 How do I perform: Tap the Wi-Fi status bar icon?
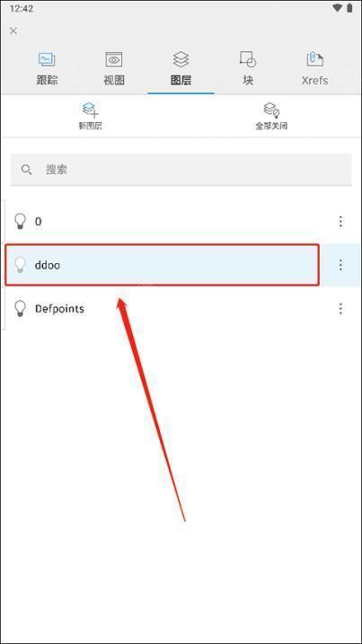click(x=338, y=8)
